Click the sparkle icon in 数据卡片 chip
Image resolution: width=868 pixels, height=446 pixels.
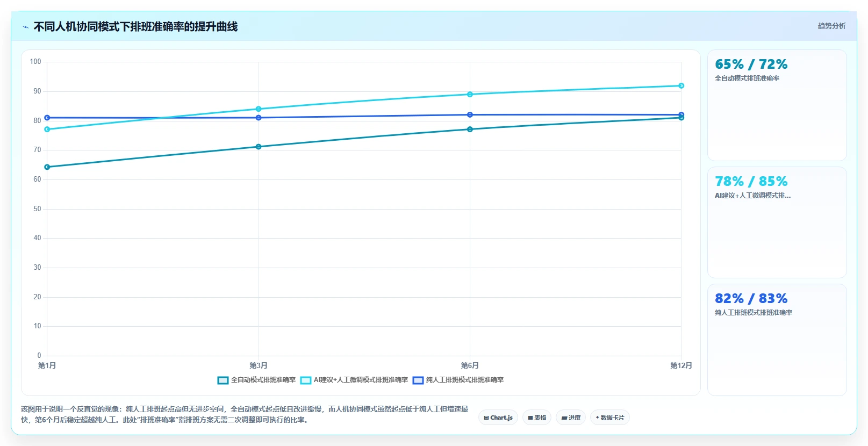tap(597, 418)
